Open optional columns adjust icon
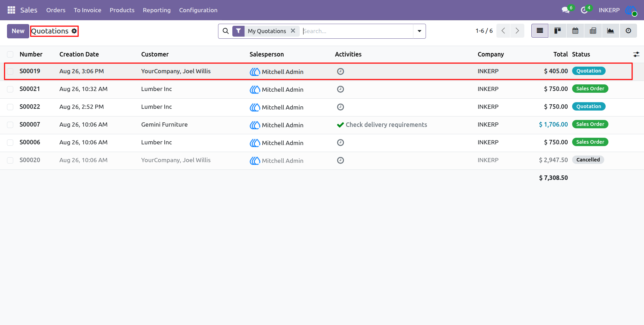Screen dimensions: 644x325 636,54
